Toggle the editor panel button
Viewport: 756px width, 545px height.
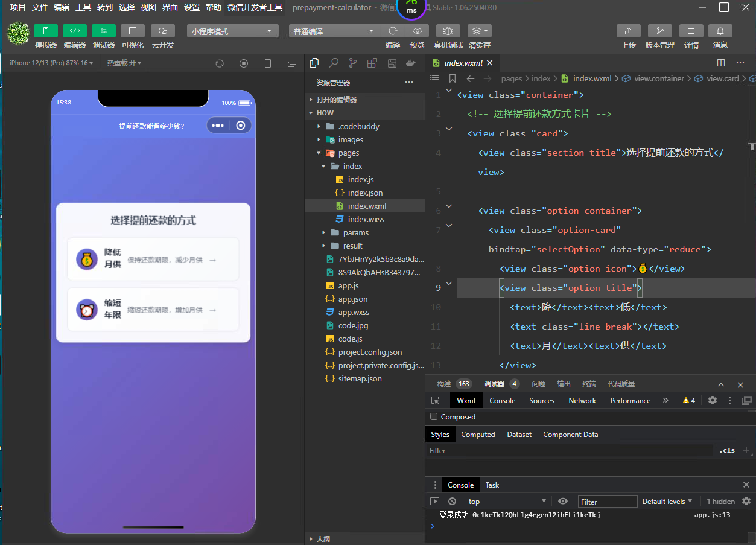pos(75,31)
